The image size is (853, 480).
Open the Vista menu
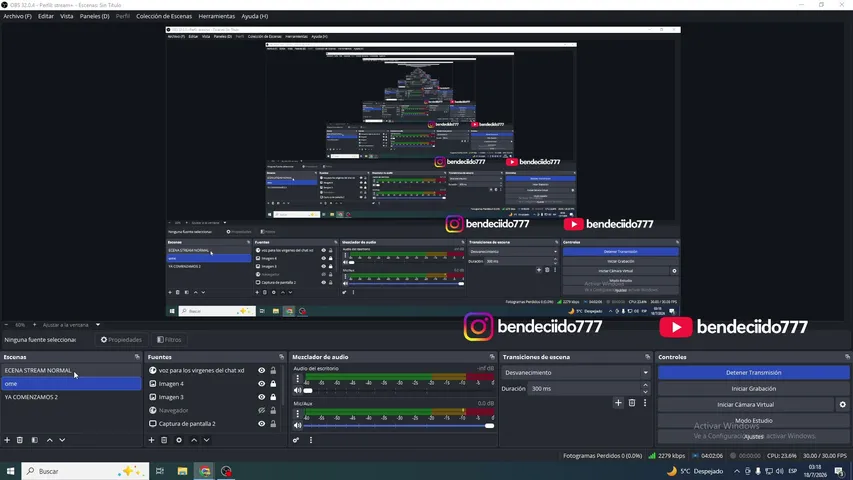[66, 16]
